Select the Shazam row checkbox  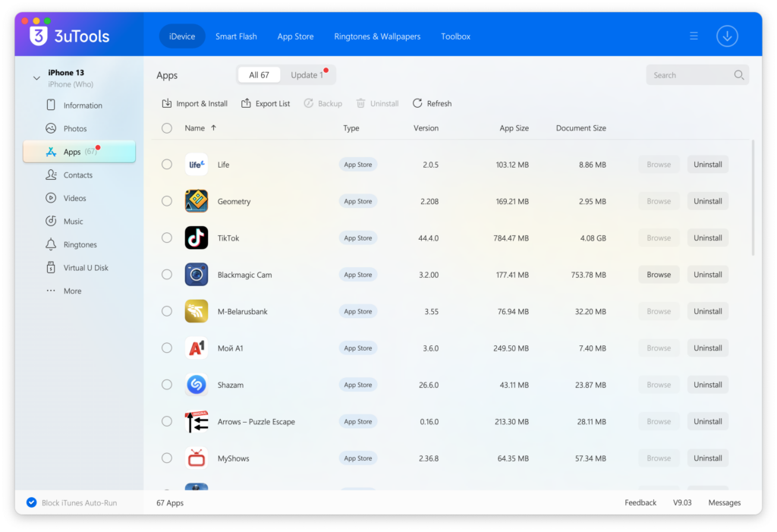167,385
